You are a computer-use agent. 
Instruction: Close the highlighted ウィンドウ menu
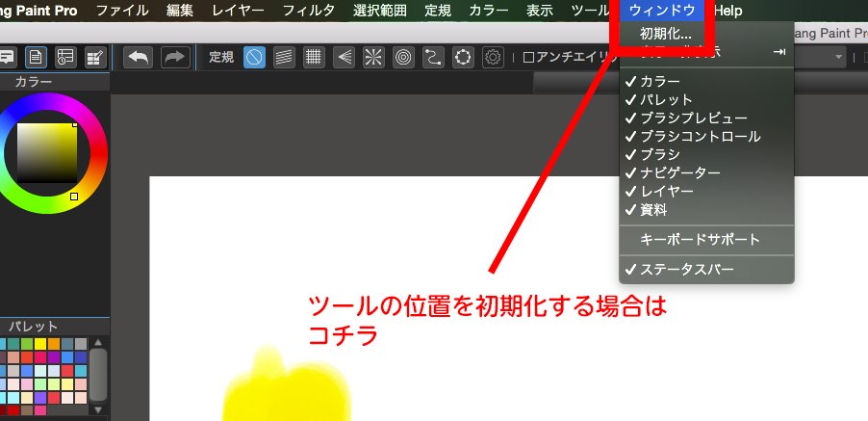click(662, 11)
